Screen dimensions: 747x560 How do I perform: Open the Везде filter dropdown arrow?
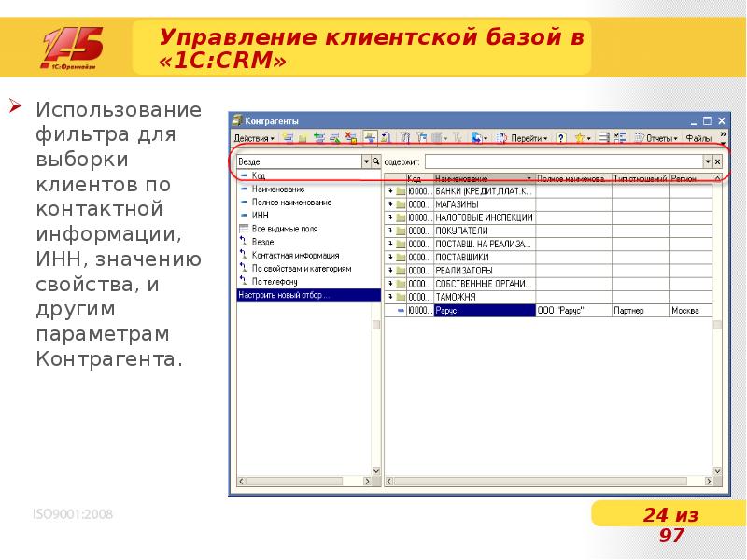[365, 161]
